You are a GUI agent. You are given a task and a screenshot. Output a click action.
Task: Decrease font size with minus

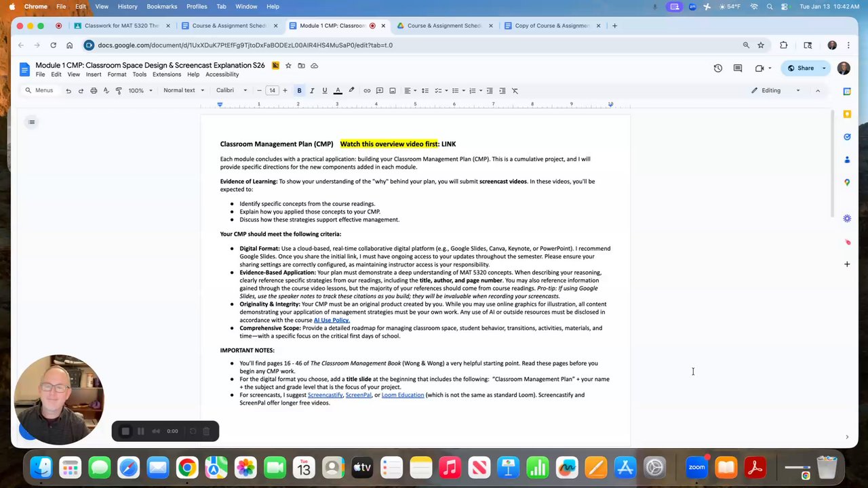(x=259, y=90)
